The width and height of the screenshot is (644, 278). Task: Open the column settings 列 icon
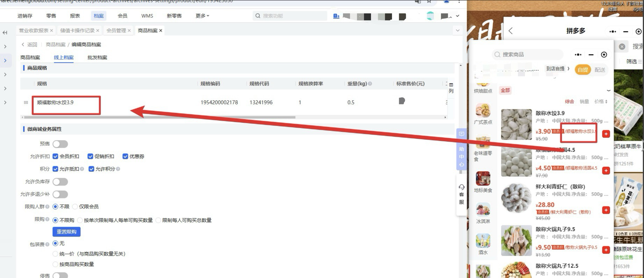pyautogui.click(x=451, y=88)
